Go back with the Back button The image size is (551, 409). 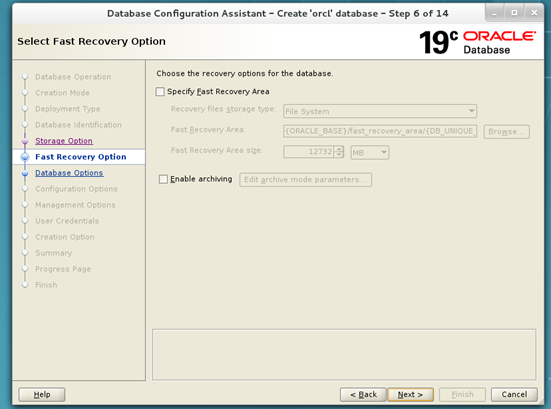(363, 395)
